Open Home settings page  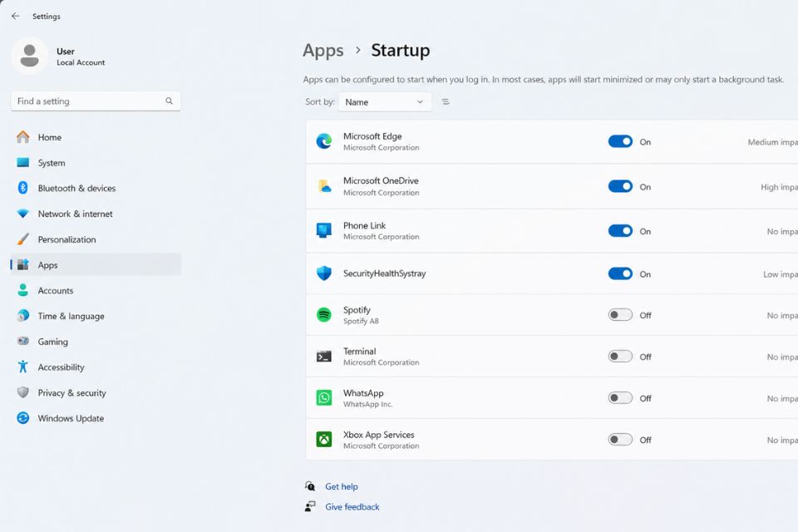click(x=96, y=137)
